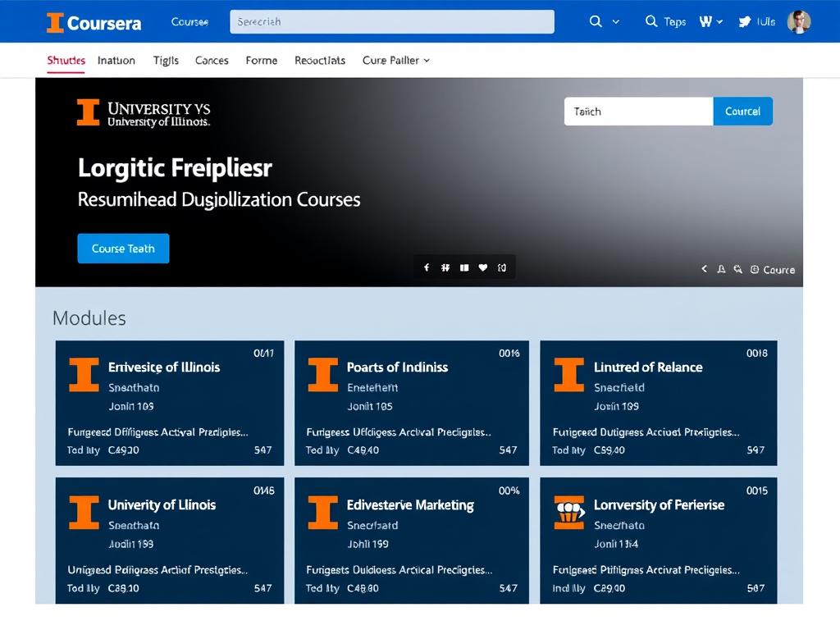Click the popcorn icon on Lornversity of Ferierise card
Screen dimensions: 840x630
[569, 513]
